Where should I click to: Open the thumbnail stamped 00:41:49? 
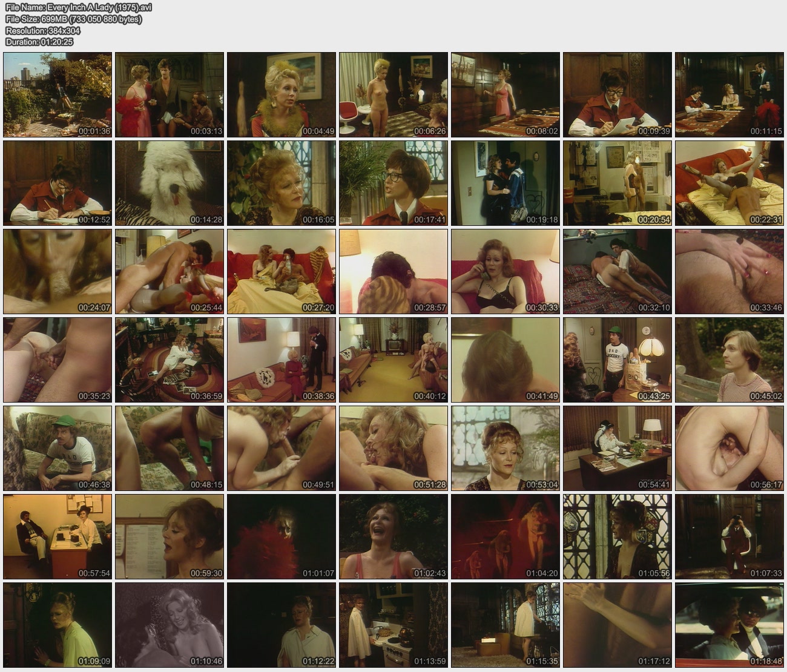[505, 360]
